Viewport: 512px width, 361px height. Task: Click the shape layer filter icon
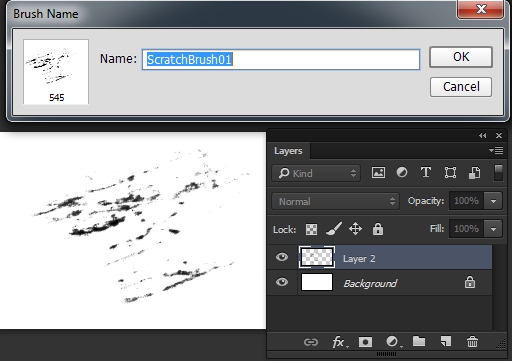[450, 173]
